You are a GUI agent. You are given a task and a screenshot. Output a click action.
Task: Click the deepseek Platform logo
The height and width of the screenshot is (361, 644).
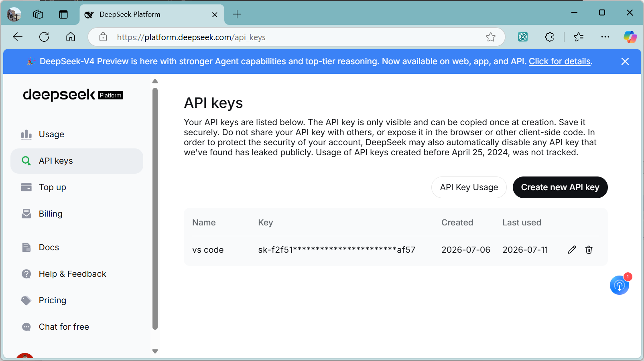pyautogui.click(x=73, y=95)
